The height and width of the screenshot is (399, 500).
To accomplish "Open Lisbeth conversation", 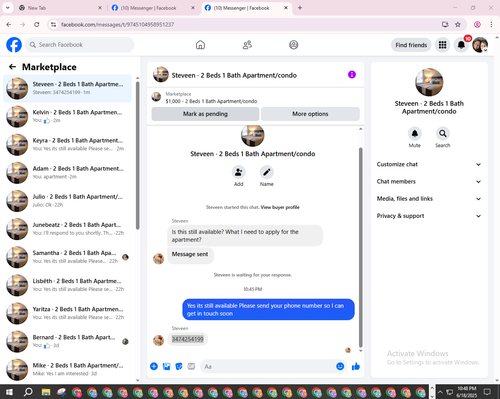I will click(68, 285).
